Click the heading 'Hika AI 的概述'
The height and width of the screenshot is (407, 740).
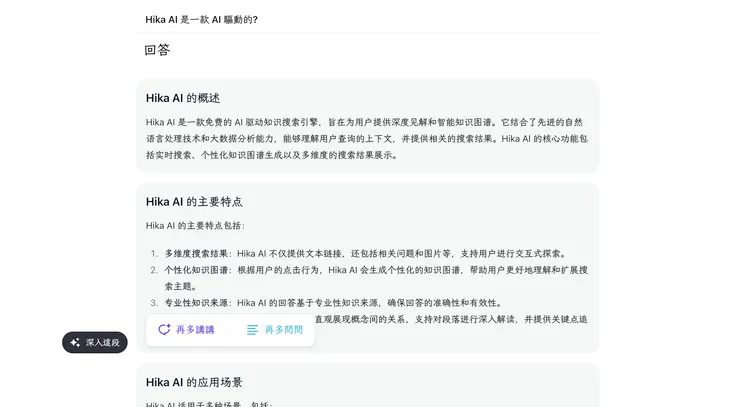tap(183, 98)
